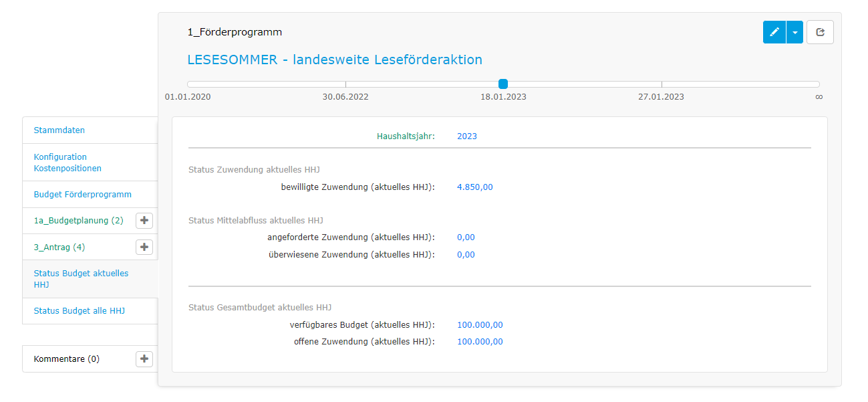Viewport: 868px width, 402px height.
Task: Open Budget Förderprogramm section
Action: pyautogui.click(x=82, y=194)
